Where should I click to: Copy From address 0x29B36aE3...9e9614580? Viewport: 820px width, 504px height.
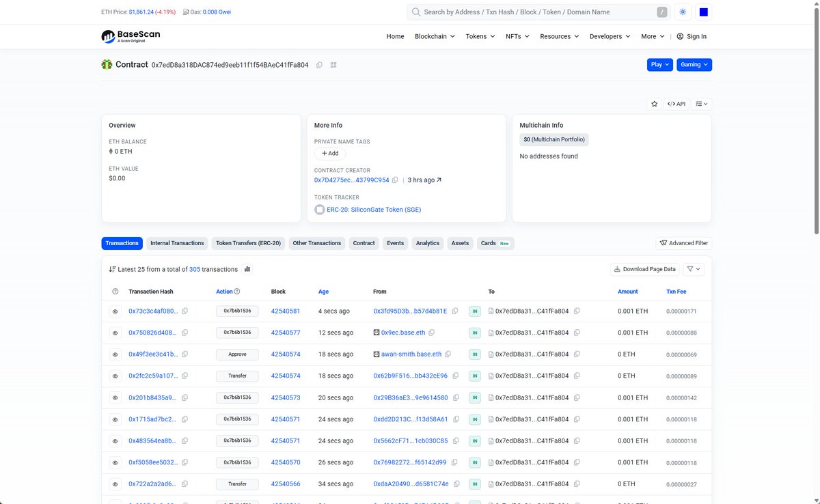[x=455, y=397]
